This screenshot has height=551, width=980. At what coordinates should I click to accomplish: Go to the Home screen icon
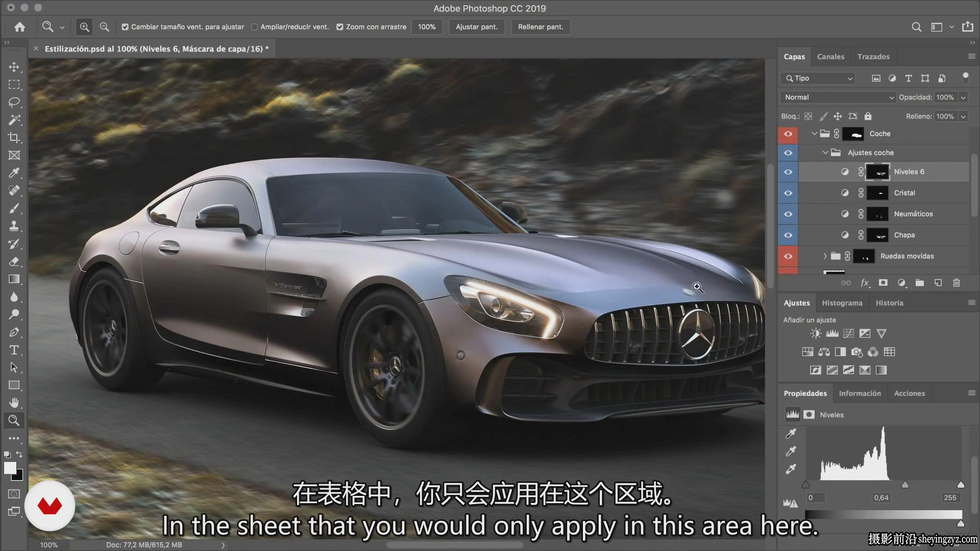tap(19, 27)
